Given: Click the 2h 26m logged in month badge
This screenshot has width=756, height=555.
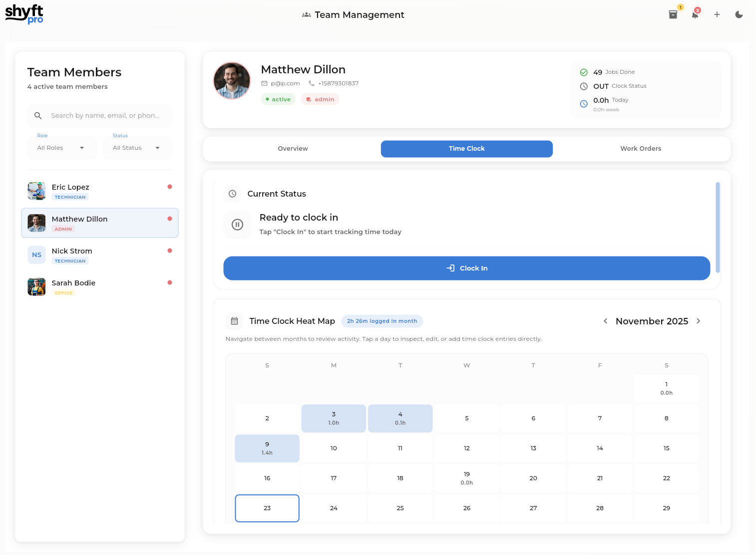Looking at the screenshot, I should pos(382,321).
